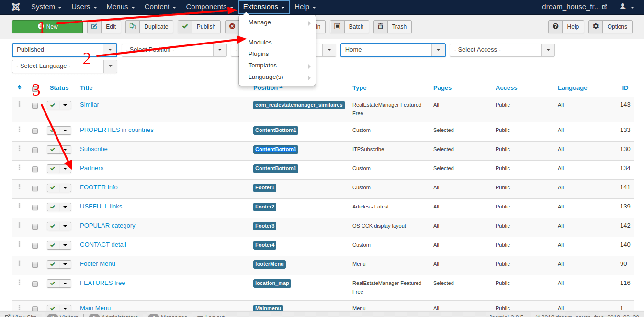Image resolution: width=644 pixels, height=317 pixels.
Task: Open the Published status filter dropdown
Action: (65, 50)
